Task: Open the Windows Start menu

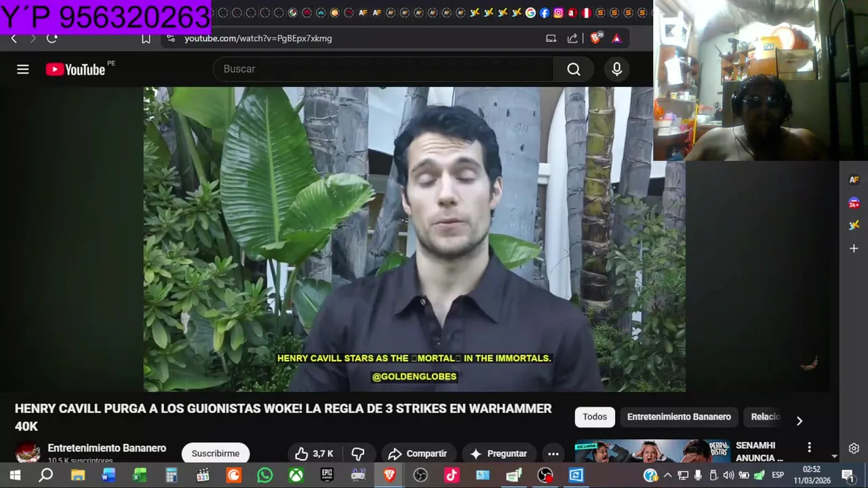Action: 15,475
